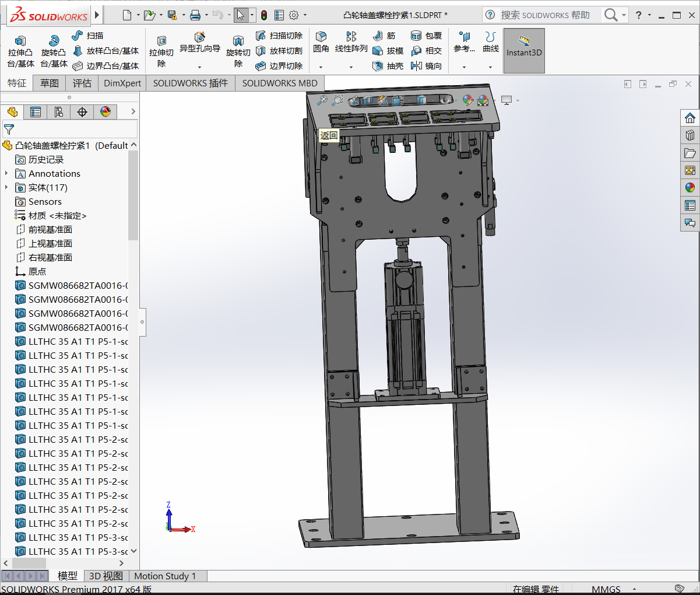Switch to the Motion Study 1 tab
Image resolution: width=700 pixels, height=595 pixels.
pyautogui.click(x=165, y=576)
